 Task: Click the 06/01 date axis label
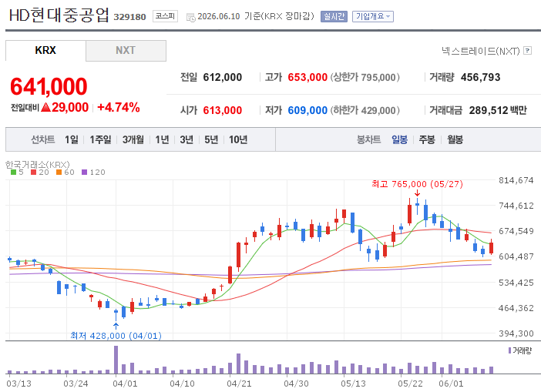[x=451, y=384]
